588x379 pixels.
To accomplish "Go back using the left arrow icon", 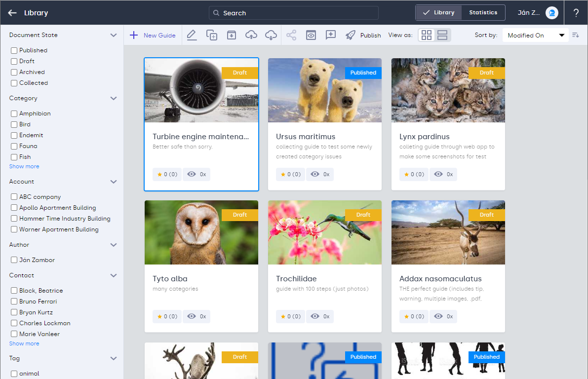I will (12, 13).
